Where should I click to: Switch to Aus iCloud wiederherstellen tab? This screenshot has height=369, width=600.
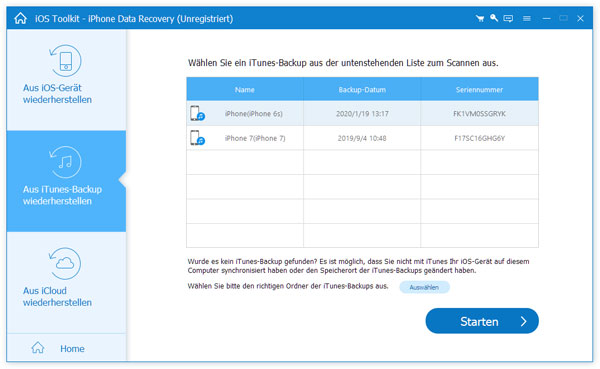[x=66, y=282]
